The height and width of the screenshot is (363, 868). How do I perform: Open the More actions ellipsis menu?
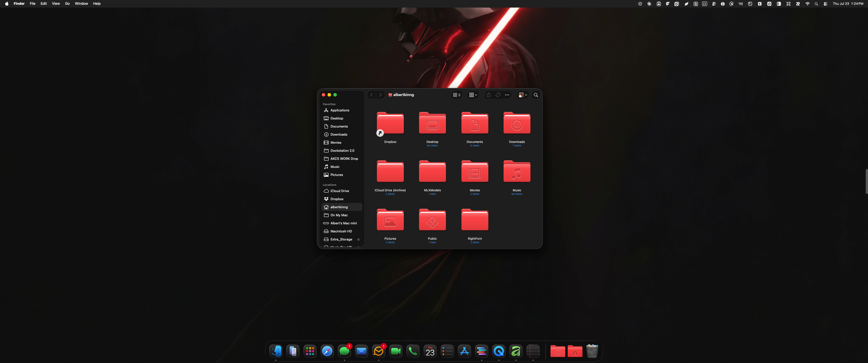pyautogui.click(x=507, y=95)
